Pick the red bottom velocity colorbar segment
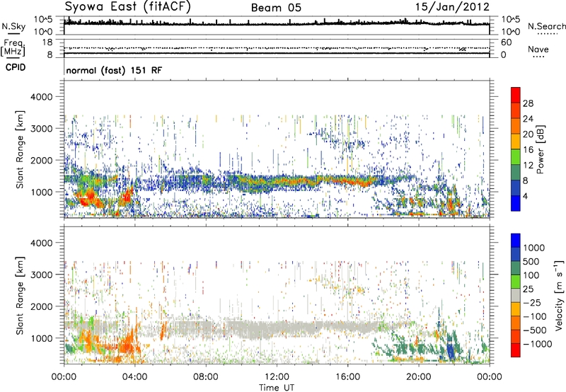This screenshot has height=392, width=566. pyautogui.click(x=516, y=350)
